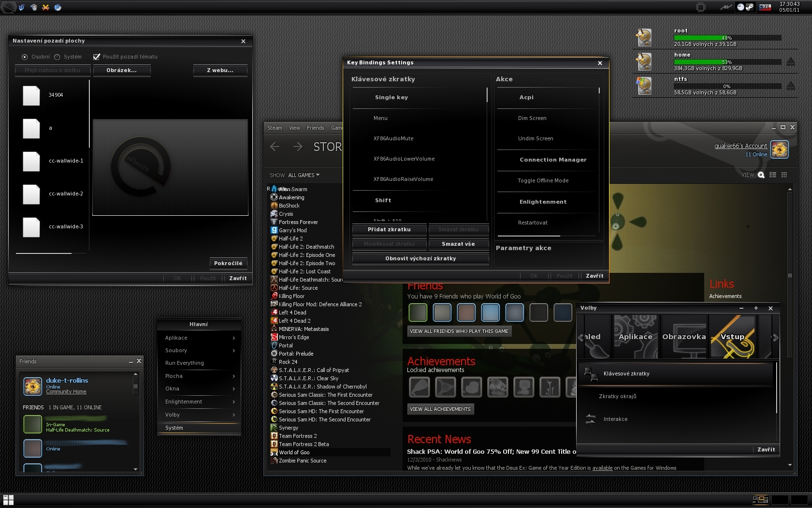Image resolution: width=812 pixels, height=508 pixels.
Task: Select the cc-wallwide-3 file icon
Action: click(31, 227)
